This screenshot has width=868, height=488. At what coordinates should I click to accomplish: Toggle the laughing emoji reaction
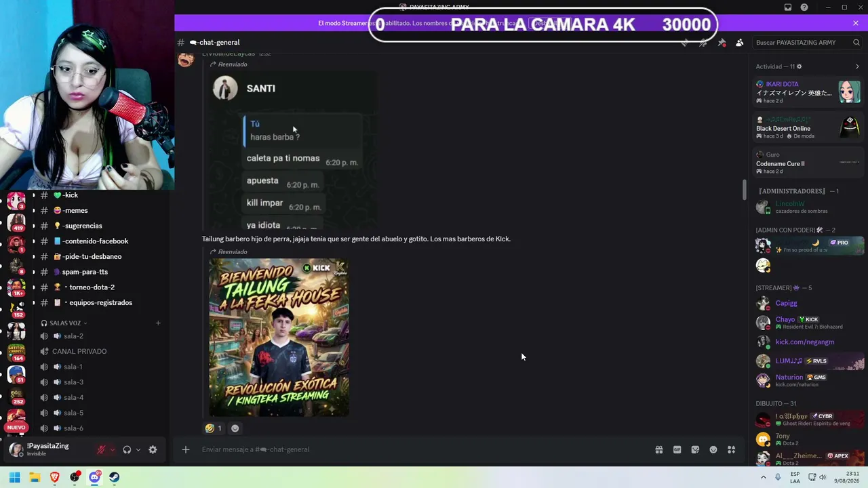point(214,428)
